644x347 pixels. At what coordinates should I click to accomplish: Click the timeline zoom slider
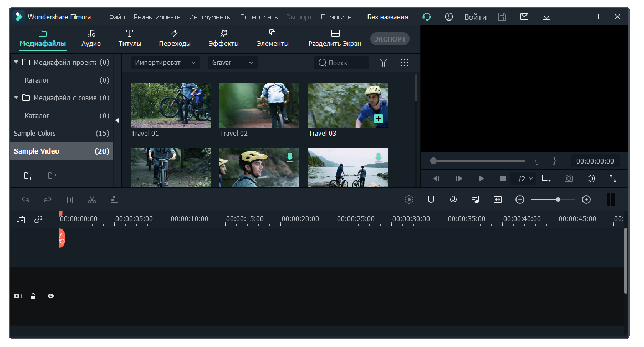[x=553, y=200]
